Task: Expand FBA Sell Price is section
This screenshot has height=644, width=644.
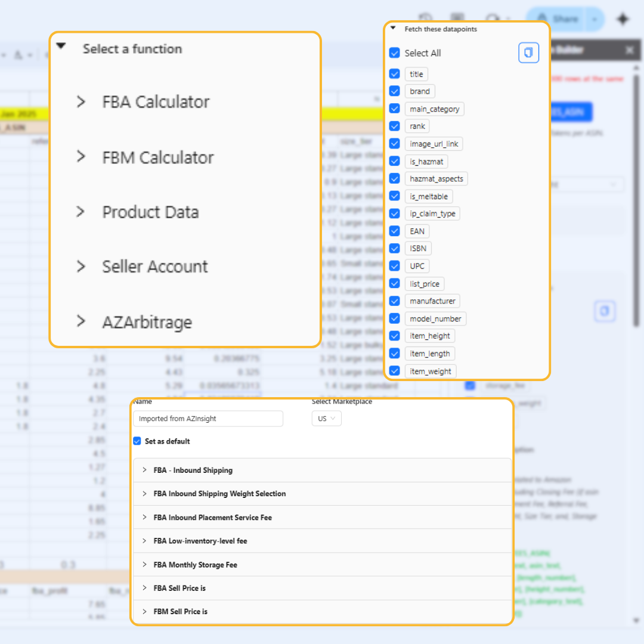Action: pyautogui.click(x=323, y=588)
